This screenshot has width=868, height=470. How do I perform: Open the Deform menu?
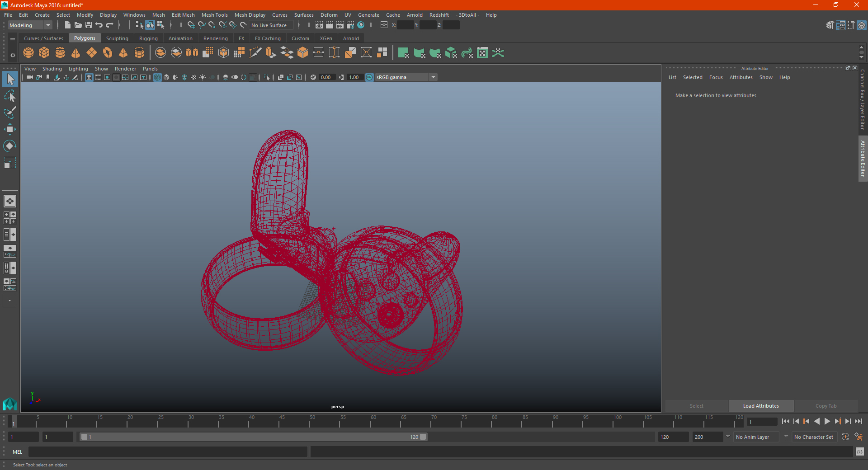click(x=329, y=15)
